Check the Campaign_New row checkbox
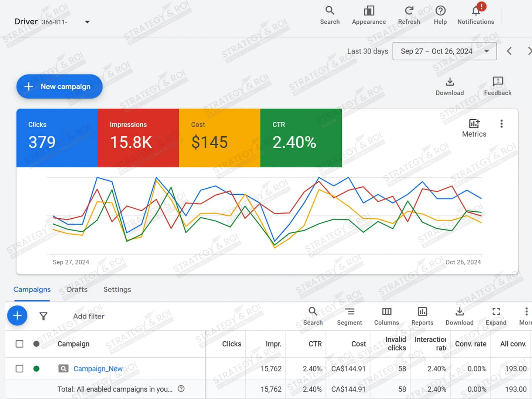The width and height of the screenshot is (532, 399). coord(20,369)
